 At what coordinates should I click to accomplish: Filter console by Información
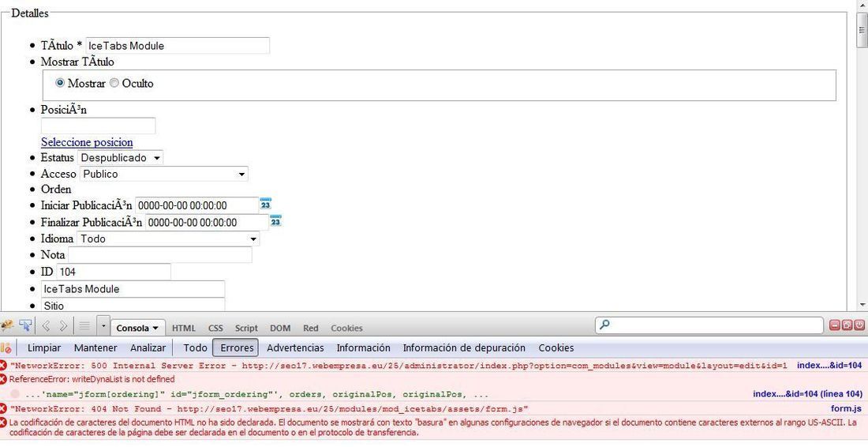click(x=363, y=347)
